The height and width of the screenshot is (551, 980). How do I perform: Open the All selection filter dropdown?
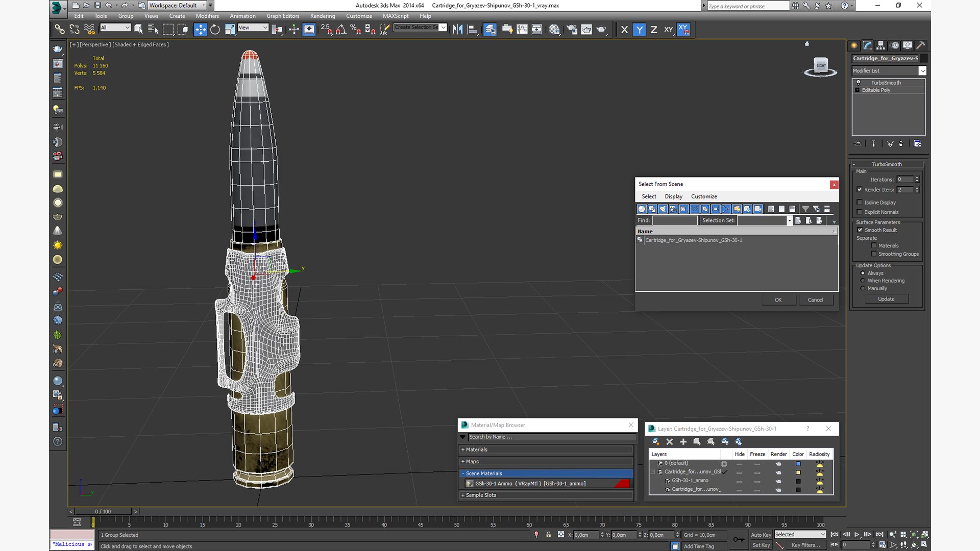pos(115,28)
